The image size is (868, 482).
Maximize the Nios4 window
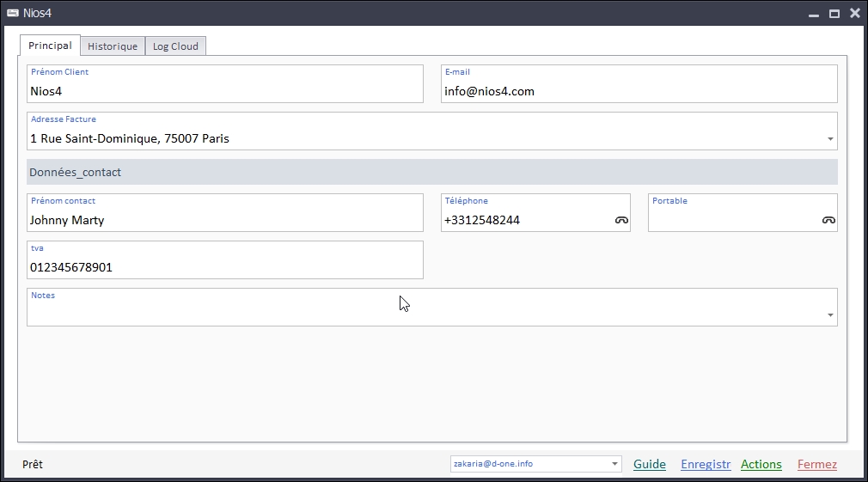coord(834,14)
